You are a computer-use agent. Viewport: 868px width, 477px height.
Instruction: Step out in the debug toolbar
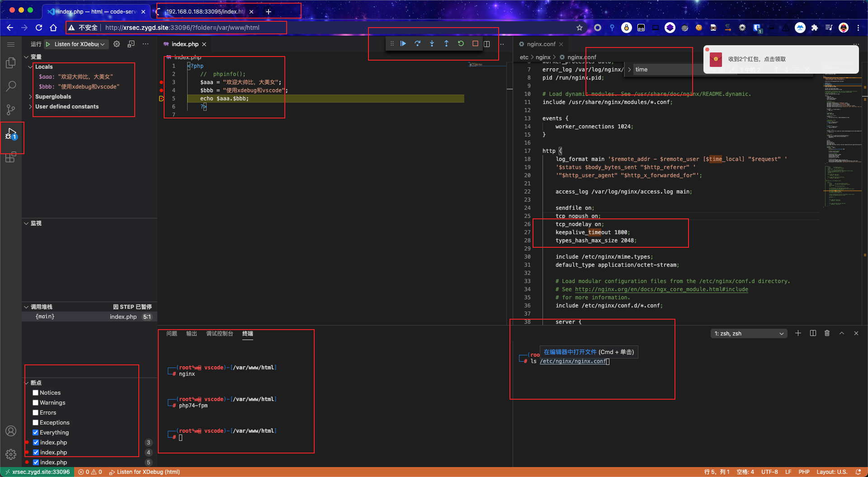[x=447, y=44]
